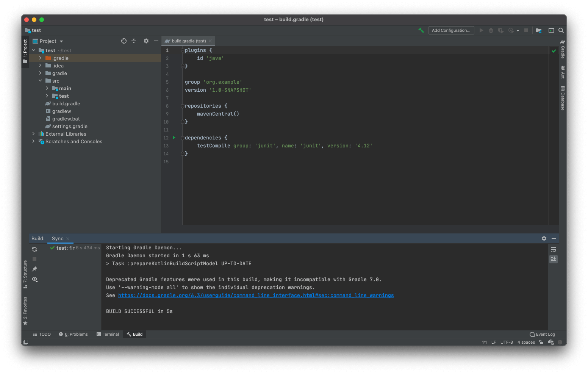Open the Database tool window
Viewport: 588px width, 374px height.
click(562, 95)
